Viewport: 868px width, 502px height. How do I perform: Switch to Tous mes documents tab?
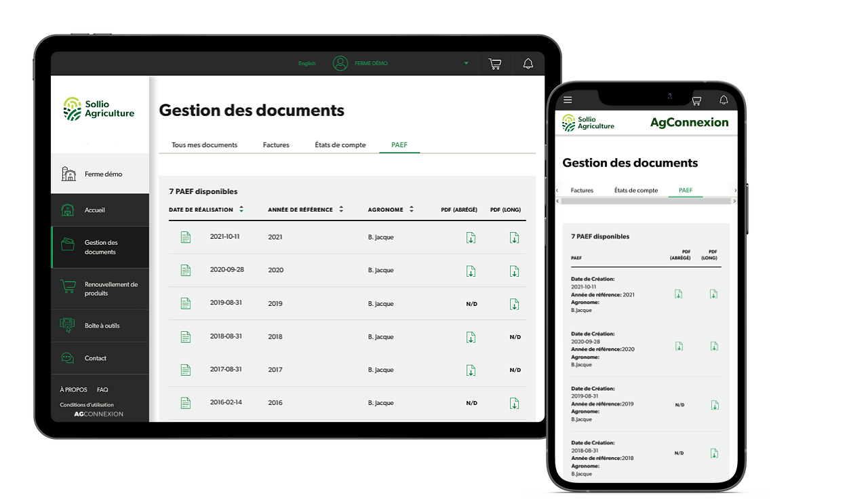pos(205,144)
